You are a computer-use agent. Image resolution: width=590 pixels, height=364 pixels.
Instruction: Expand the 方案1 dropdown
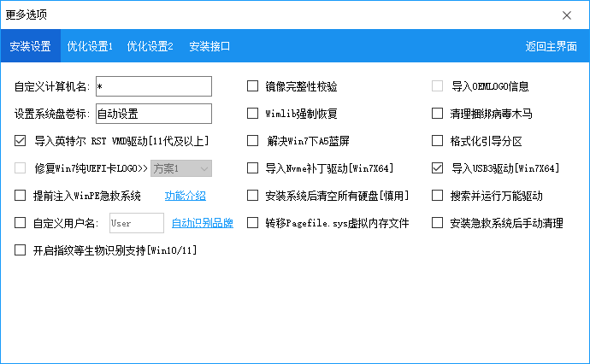click(180, 168)
